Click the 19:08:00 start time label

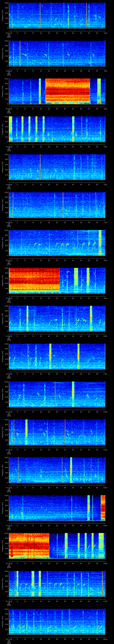click(9, 298)
